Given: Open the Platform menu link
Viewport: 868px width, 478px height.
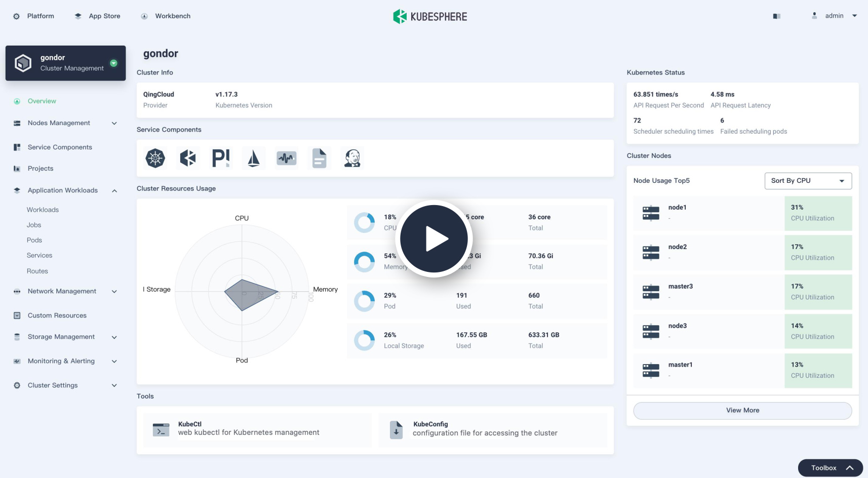Looking at the screenshot, I should point(41,16).
